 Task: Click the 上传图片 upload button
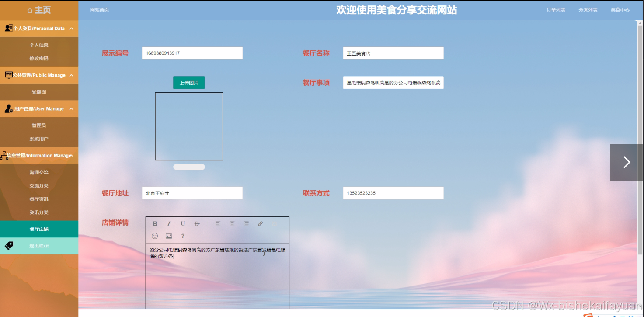[189, 83]
